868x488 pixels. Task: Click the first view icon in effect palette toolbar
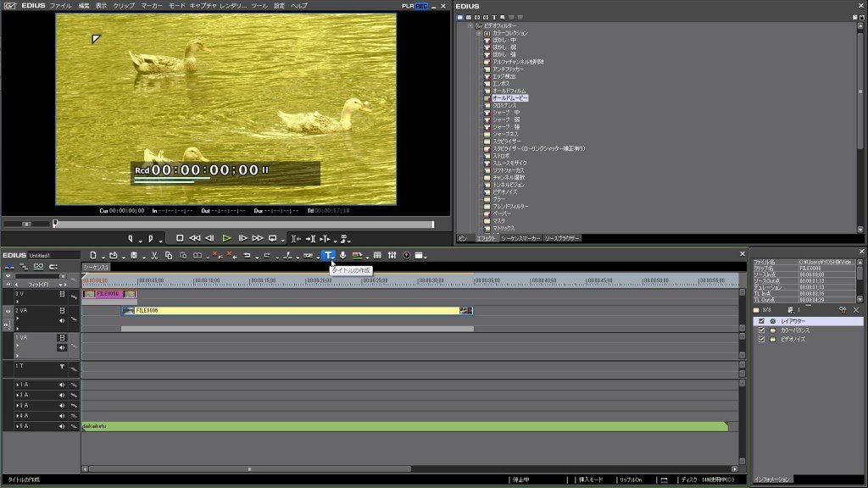(x=460, y=17)
